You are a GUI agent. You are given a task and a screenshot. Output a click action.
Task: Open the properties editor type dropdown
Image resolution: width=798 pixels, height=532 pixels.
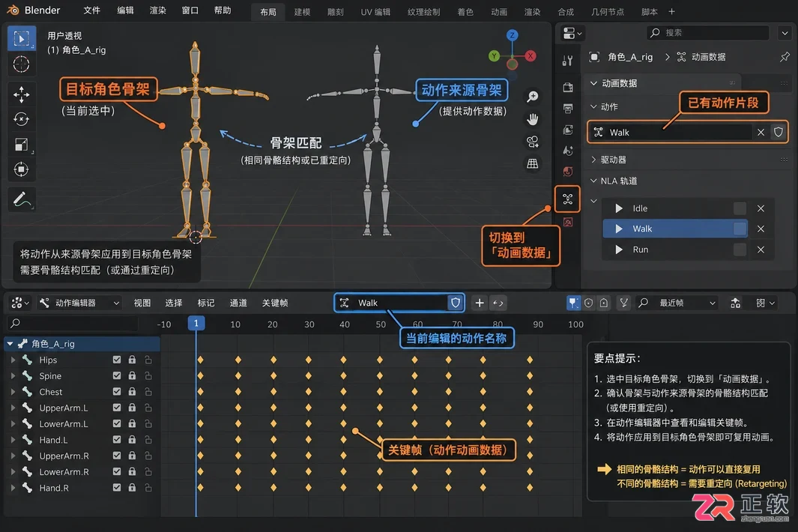(572, 33)
